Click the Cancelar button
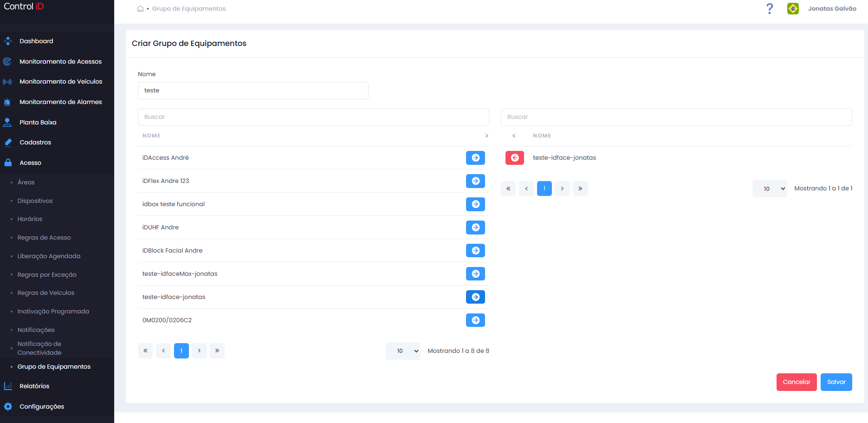This screenshot has width=868, height=423. click(x=797, y=382)
